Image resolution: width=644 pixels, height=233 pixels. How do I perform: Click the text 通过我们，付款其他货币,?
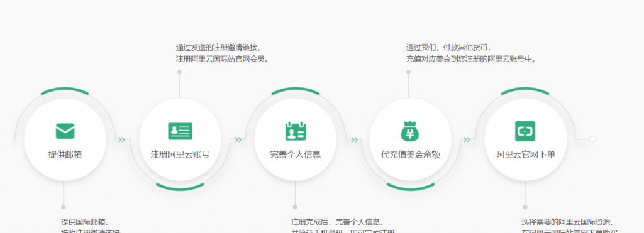(x=449, y=47)
